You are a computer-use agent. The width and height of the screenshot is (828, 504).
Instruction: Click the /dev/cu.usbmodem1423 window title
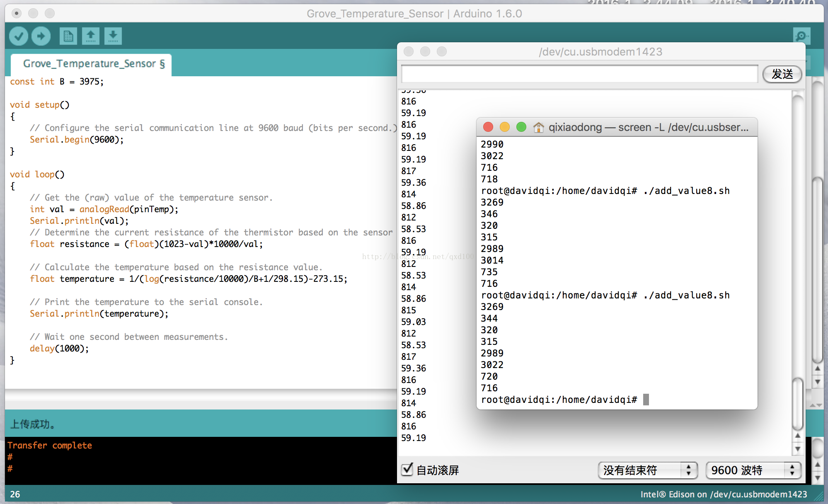coord(600,52)
